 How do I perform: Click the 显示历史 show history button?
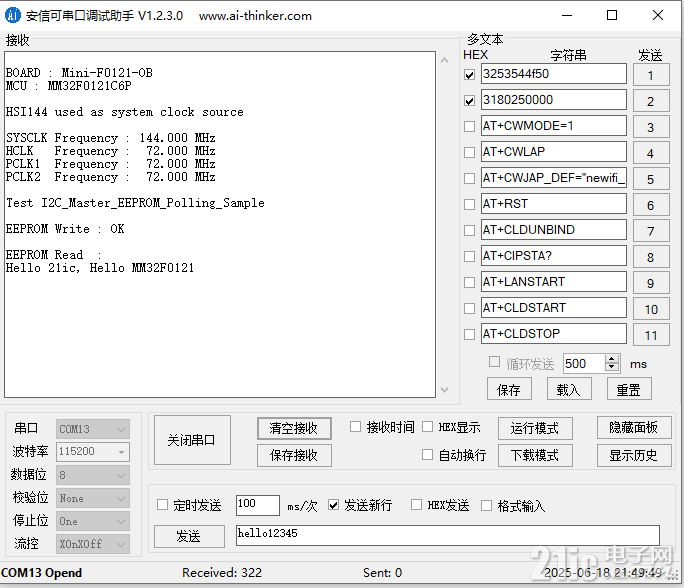pyautogui.click(x=634, y=455)
